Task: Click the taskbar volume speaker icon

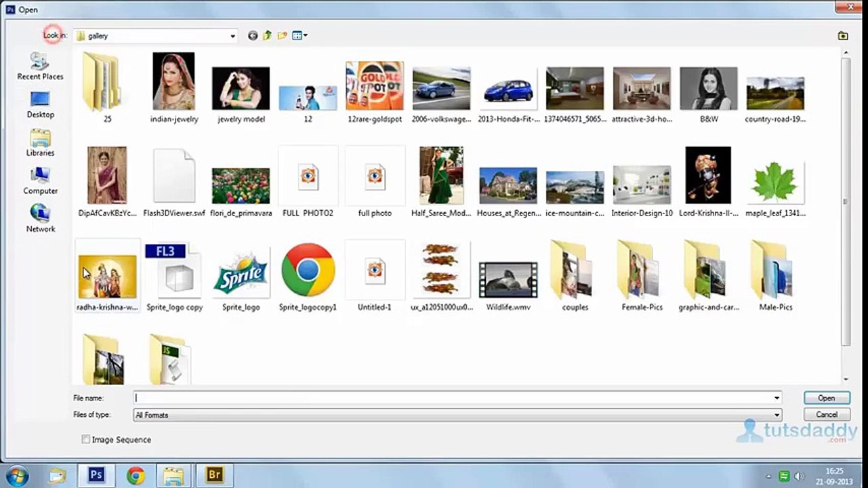Action: pos(799,476)
